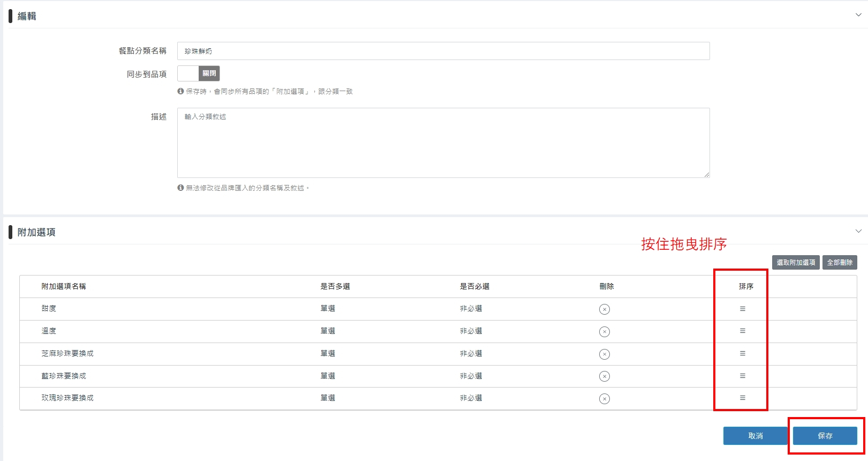
Task: Save changes with the 保存 button
Action: point(825,436)
